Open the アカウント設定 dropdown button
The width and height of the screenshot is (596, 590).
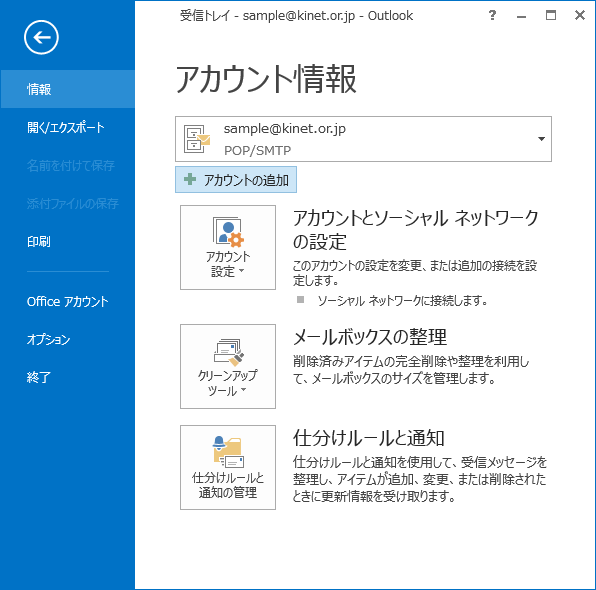click(228, 247)
